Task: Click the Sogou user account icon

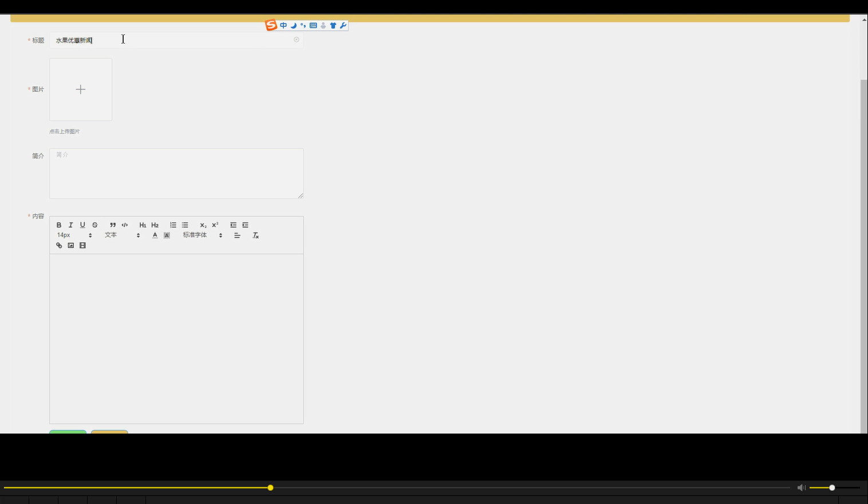Action: click(323, 25)
